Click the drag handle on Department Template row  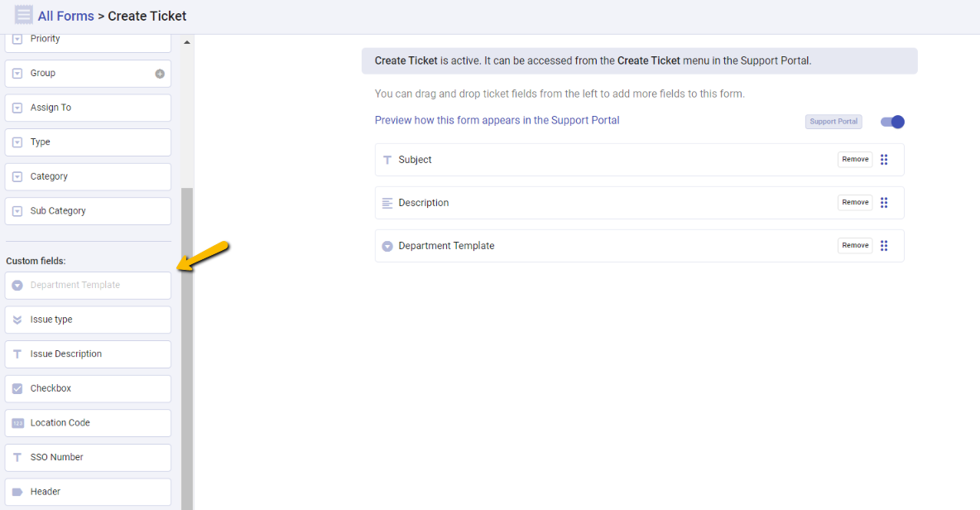pyautogui.click(x=884, y=245)
